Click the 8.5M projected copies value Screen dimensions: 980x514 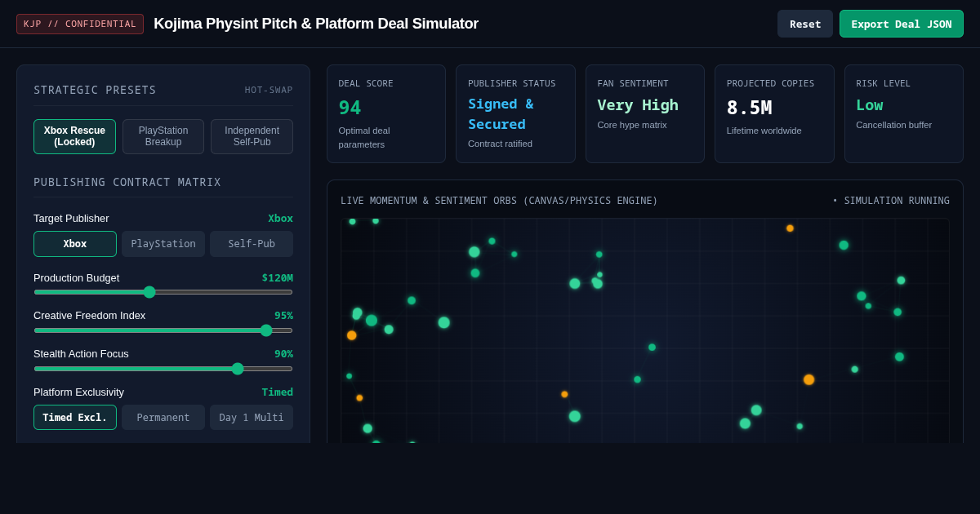(x=749, y=108)
